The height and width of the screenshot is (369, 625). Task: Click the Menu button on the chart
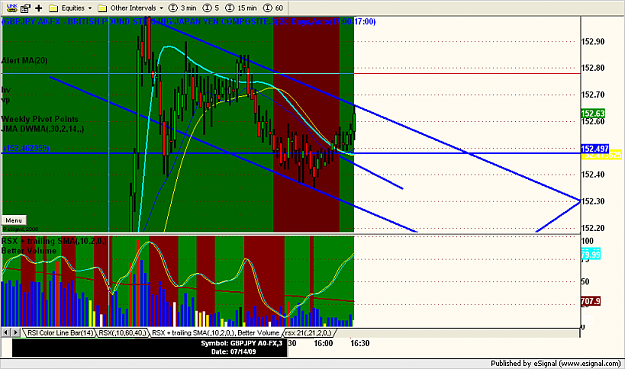[14, 220]
